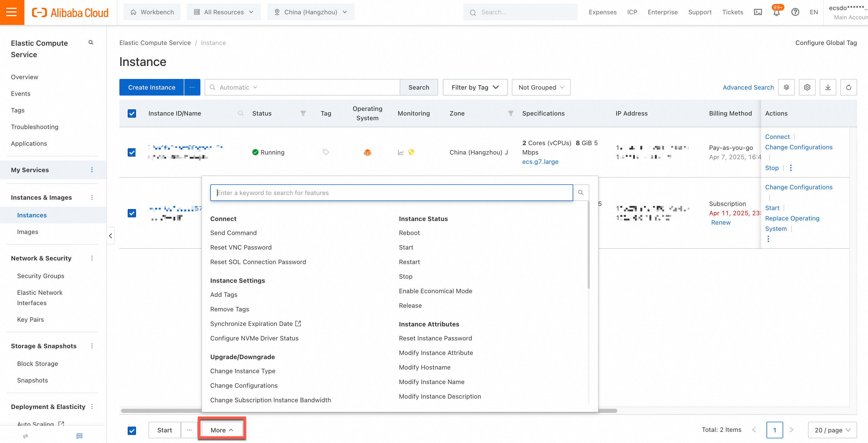
Task: Expand the All Resources dropdown
Action: click(x=224, y=12)
